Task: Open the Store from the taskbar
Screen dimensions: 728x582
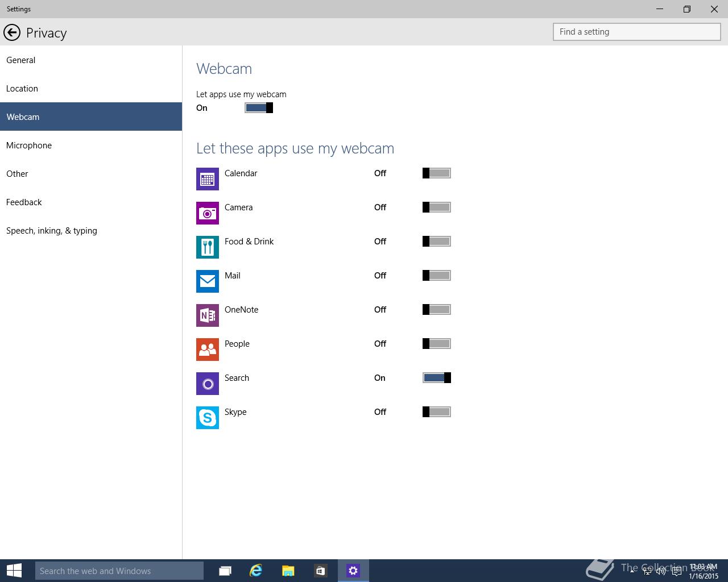Action: 320,571
